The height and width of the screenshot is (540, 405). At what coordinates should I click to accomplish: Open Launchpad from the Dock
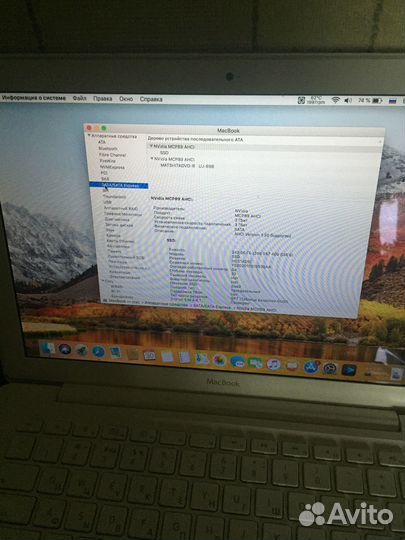click(82, 351)
